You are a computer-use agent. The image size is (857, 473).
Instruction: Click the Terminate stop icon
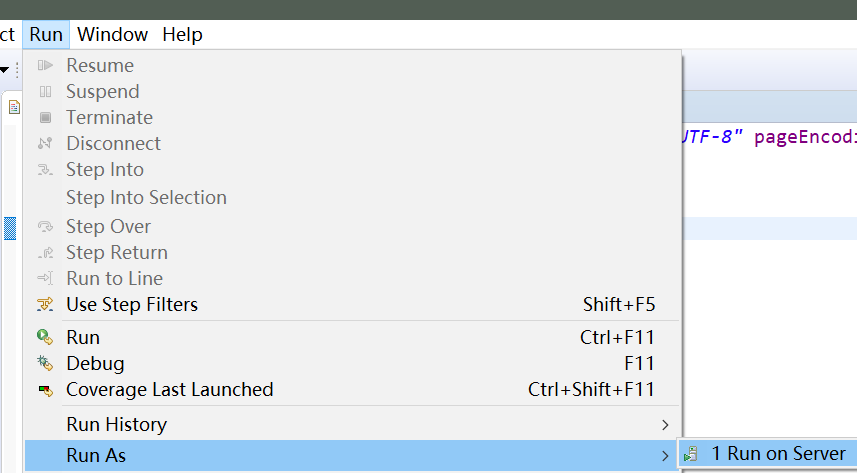click(45, 118)
